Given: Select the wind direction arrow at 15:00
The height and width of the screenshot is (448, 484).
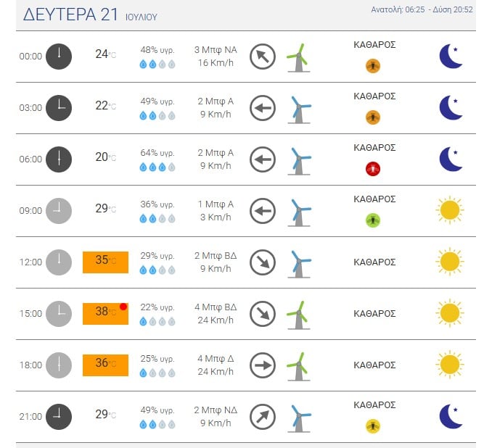Looking at the screenshot, I should point(263,314).
